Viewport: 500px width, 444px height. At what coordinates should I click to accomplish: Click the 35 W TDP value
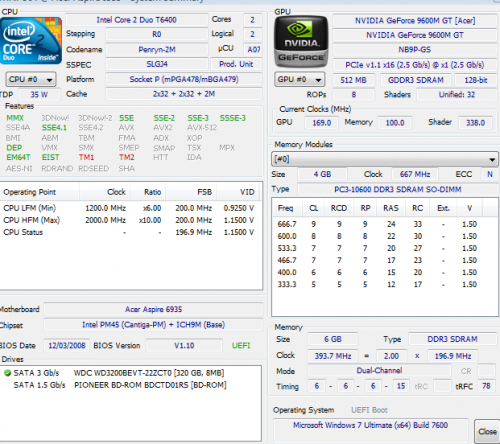coord(39,95)
